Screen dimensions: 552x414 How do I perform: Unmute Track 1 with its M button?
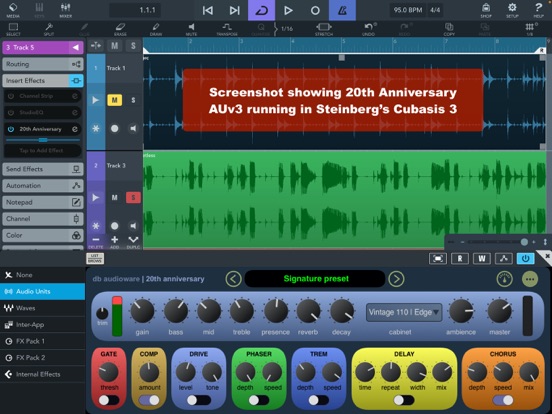(115, 100)
